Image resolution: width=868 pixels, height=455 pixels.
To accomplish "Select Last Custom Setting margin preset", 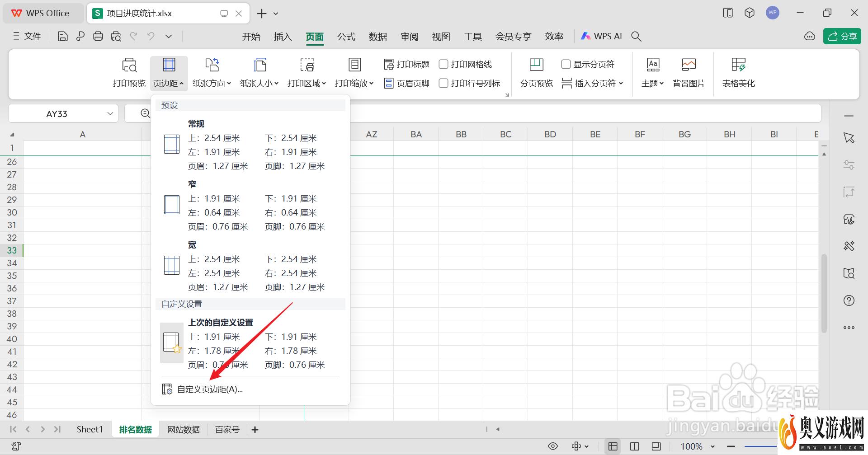I will tap(250, 343).
